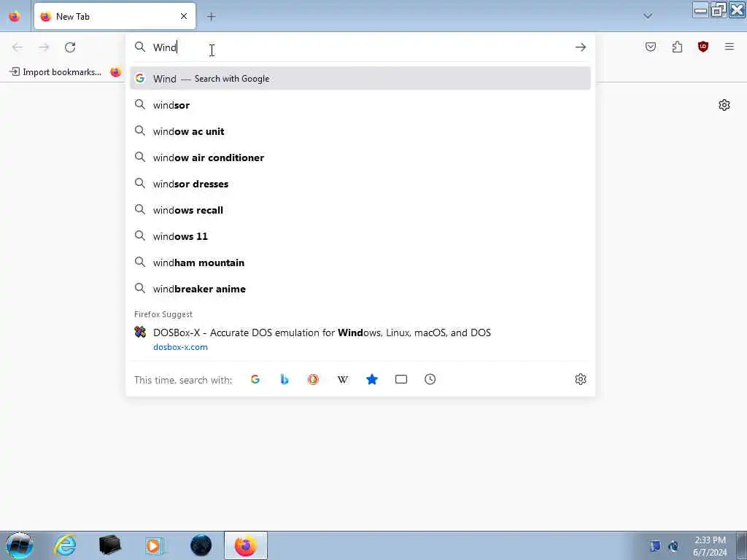Click the network icon in system tray

coord(673,546)
